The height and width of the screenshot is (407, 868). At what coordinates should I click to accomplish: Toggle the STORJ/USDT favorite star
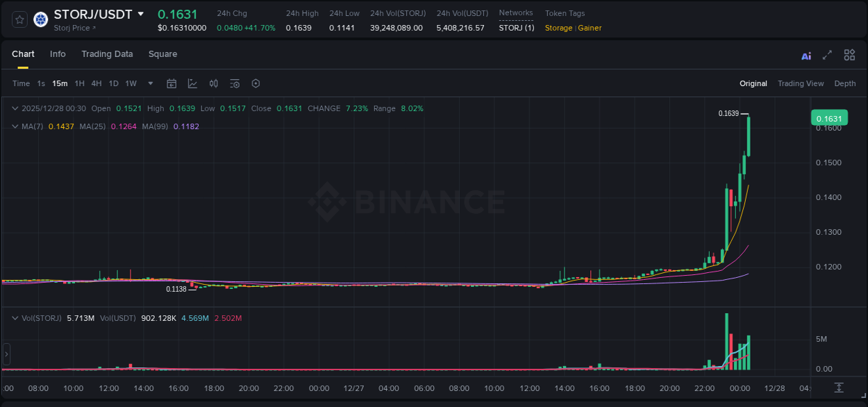tap(19, 19)
